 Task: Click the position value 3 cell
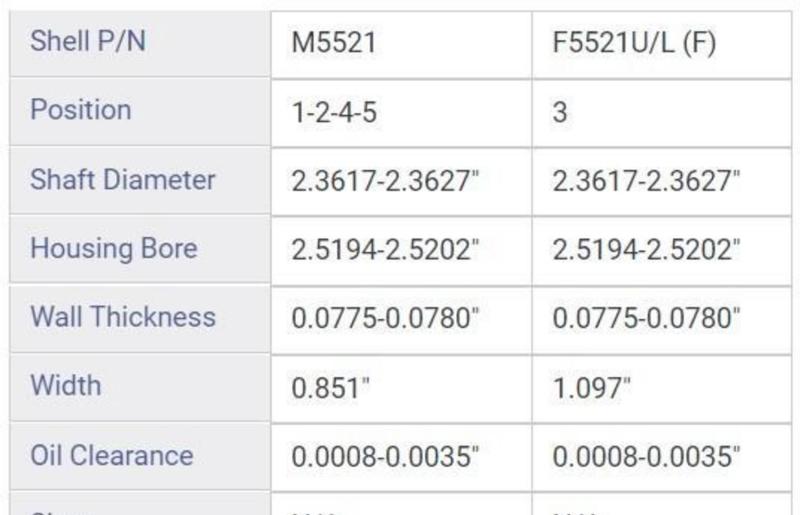tap(560, 111)
